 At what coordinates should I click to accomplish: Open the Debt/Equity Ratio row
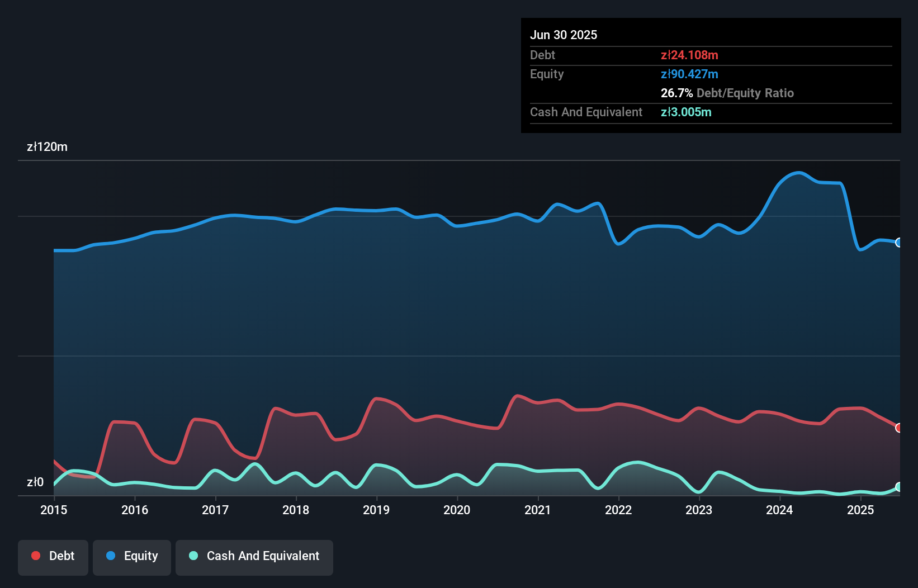[x=727, y=93]
